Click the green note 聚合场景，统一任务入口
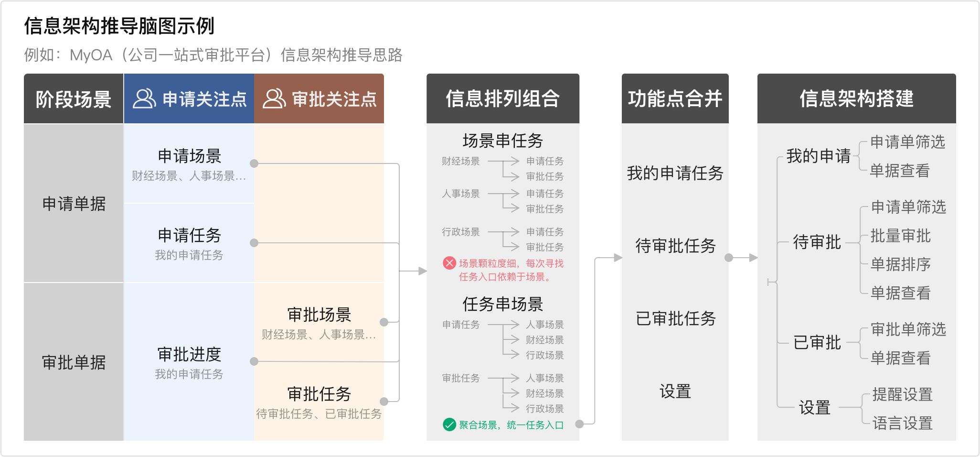The image size is (980, 457). [511, 425]
